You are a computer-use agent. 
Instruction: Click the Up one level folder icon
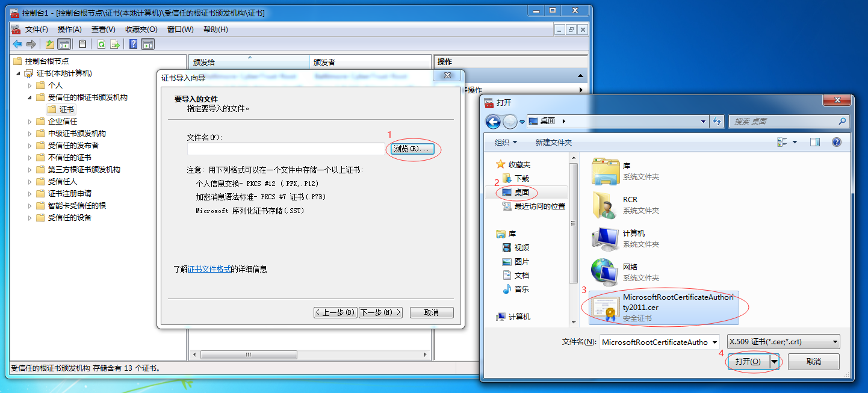tap(51, 44)
